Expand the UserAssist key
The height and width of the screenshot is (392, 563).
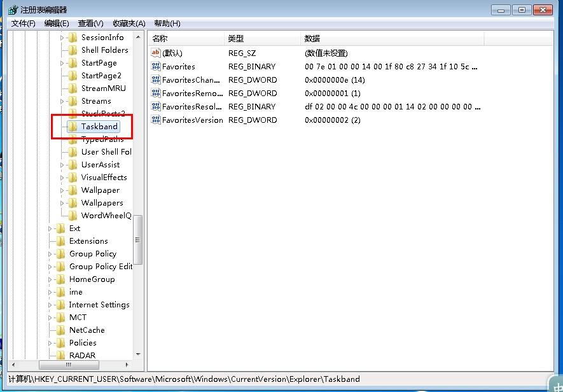pyautogui.click(x=62, y=164)
